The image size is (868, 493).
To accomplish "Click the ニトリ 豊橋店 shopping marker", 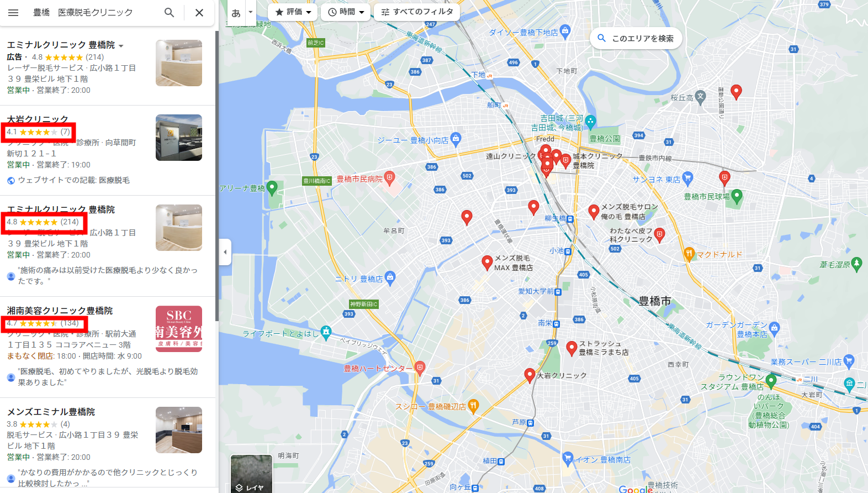I will [390, 279].
